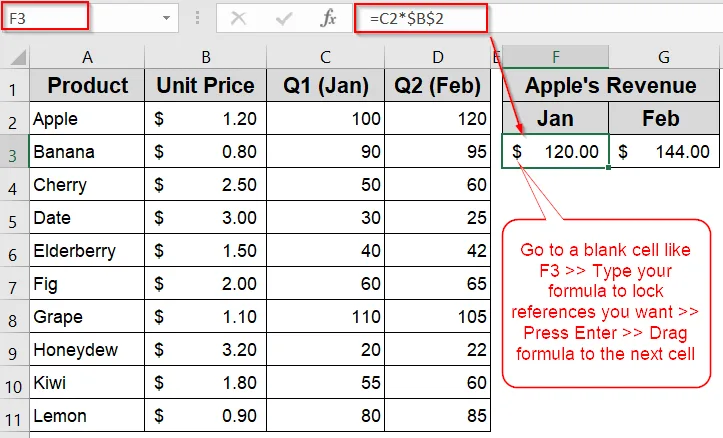Click the Kiwi product cell
Image resolution: width=723 pixels, height=438 pixels.
pyautogui.click(x=87, y=383)
